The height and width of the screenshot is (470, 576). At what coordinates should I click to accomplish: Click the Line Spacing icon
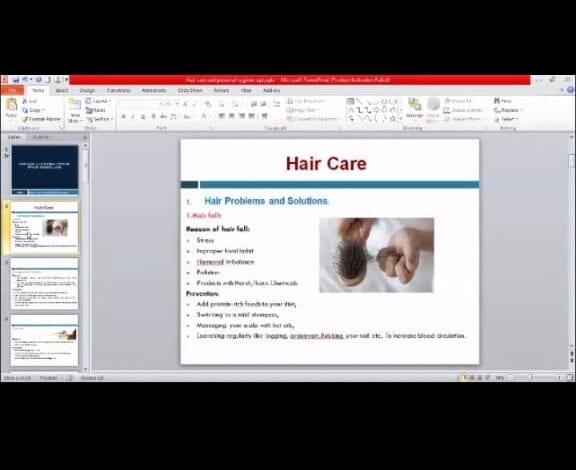pos(277,104)
